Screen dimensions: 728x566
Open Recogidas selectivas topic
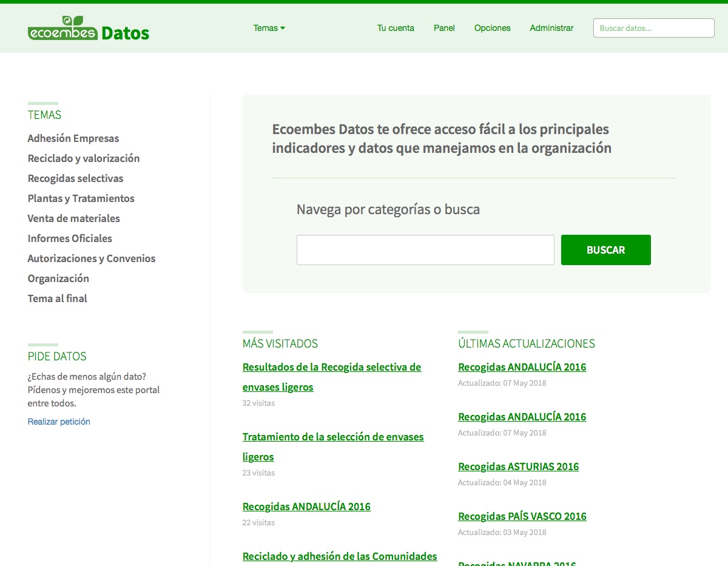(75, 178)
